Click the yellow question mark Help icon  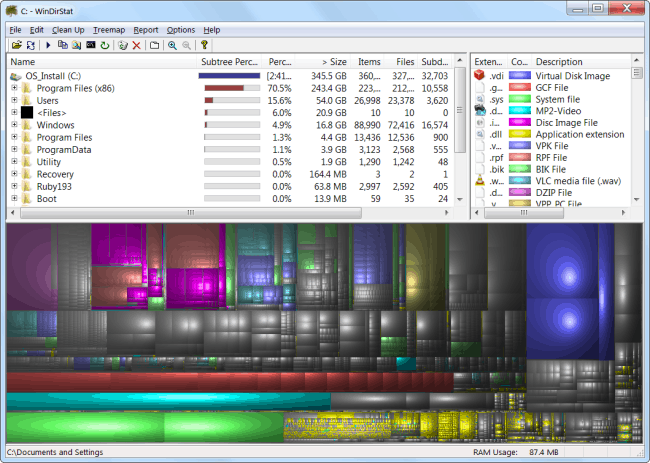(204, 45)
